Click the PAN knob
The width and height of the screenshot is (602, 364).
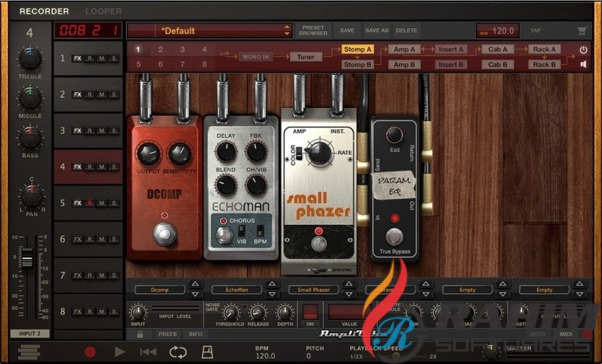[32, 196]
